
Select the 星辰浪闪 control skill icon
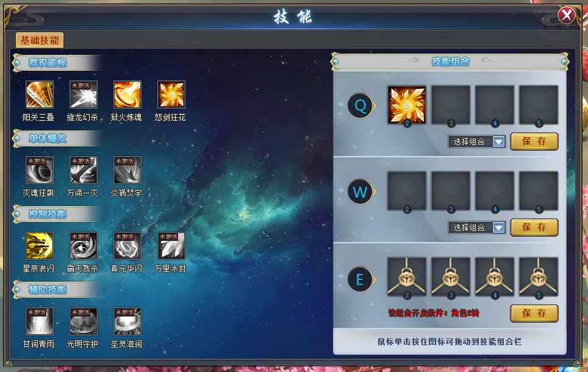pyautogui.click(x=40, y=246)
